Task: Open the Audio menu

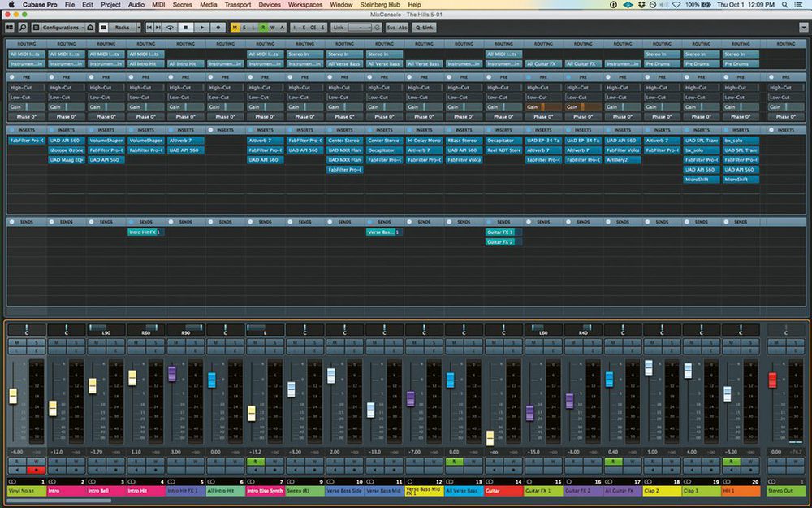Action: click(x=136, y=5)
